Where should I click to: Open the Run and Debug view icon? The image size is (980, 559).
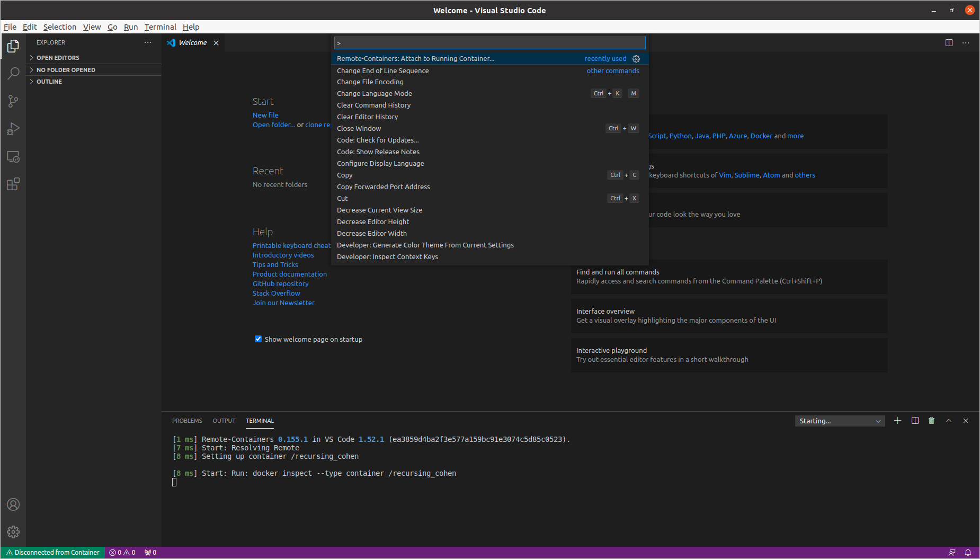point(13,129)
